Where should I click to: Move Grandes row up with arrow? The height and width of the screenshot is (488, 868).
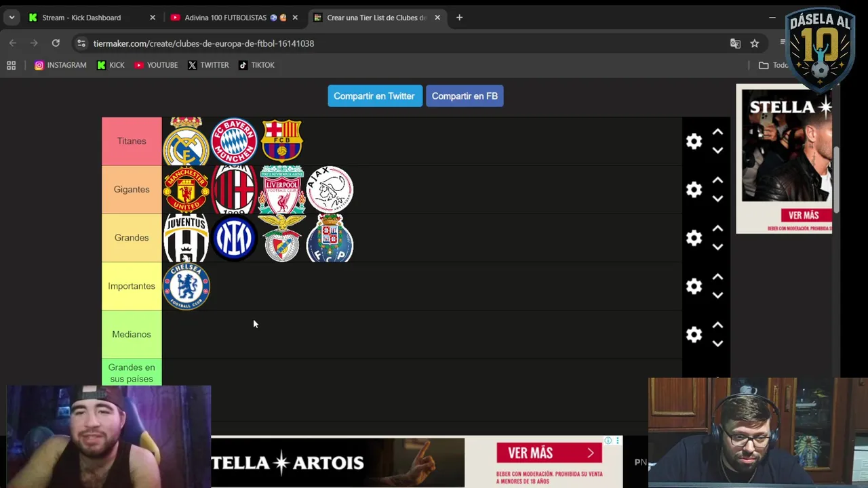click(717, 229)
